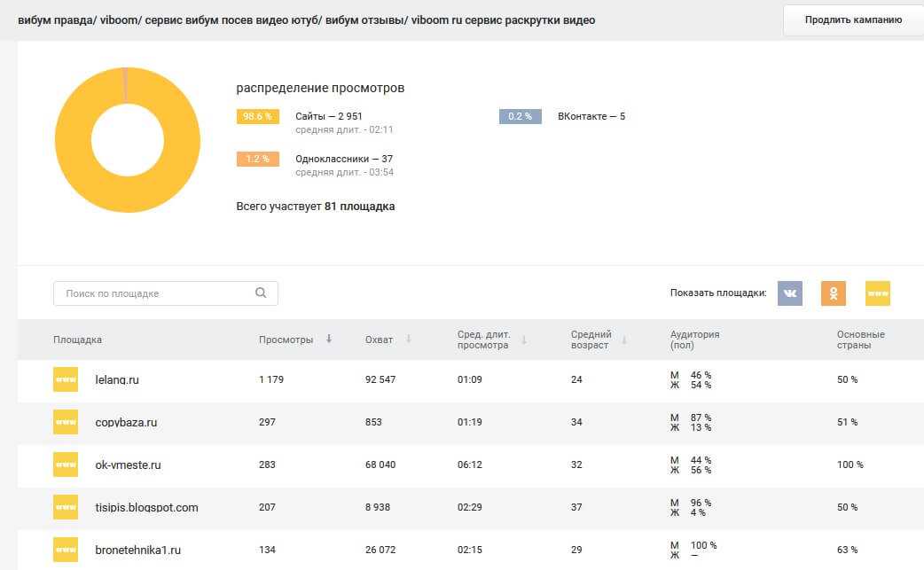Viewport: 924px width, 570px height.
Task: Open the site icon beside lelang.ru
Action: pos(66,379)
